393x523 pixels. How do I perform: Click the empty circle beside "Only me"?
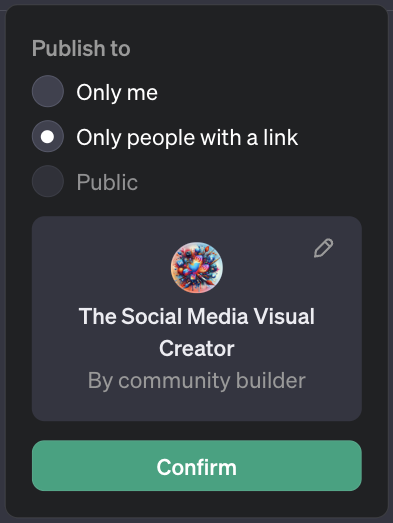click(x=48, y=91)
